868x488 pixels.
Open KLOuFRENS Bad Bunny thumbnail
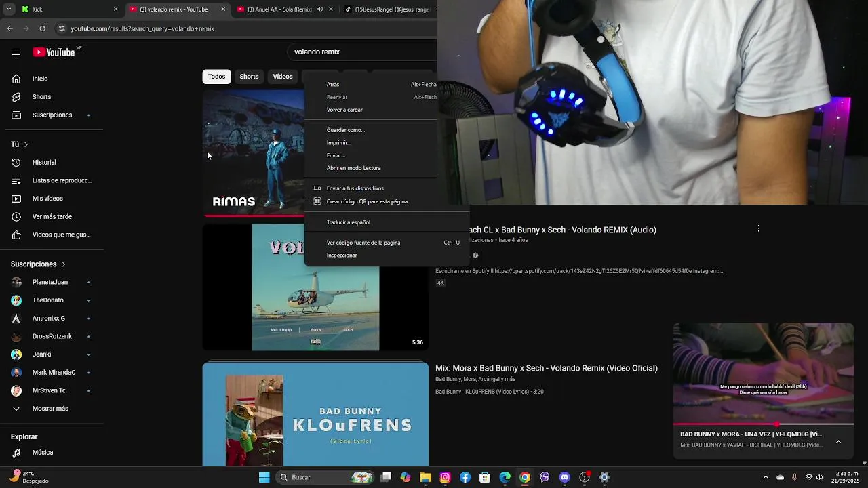click(315, 414)
